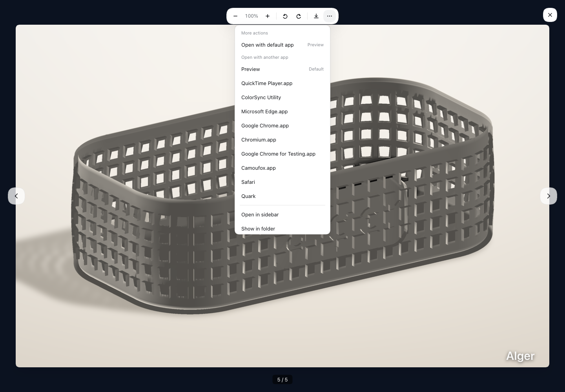Select Show in folder
The height and width of the screenshot is (392, 565).
282,228
